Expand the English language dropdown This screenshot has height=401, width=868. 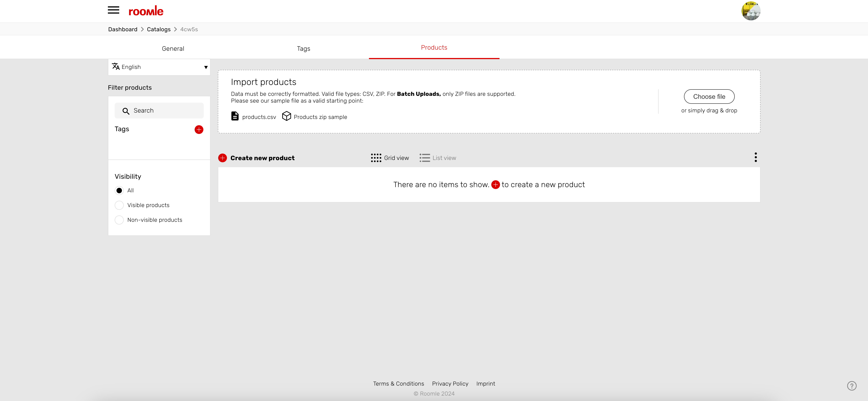[159, 67]
